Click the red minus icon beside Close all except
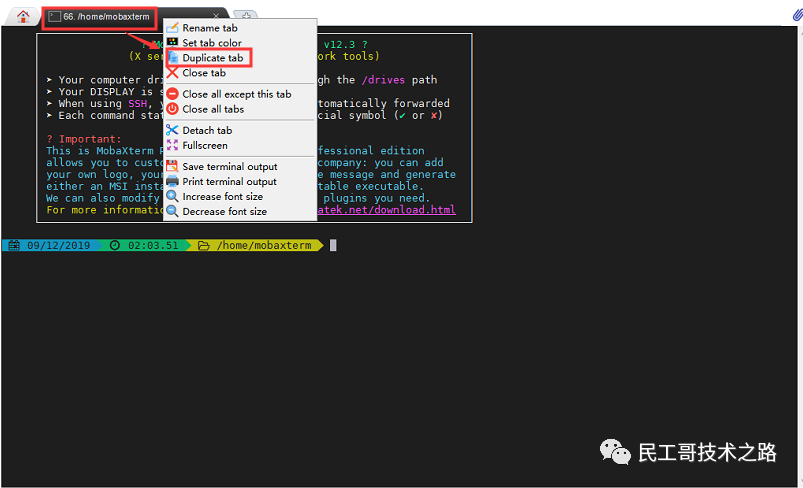 coord(173,94)
